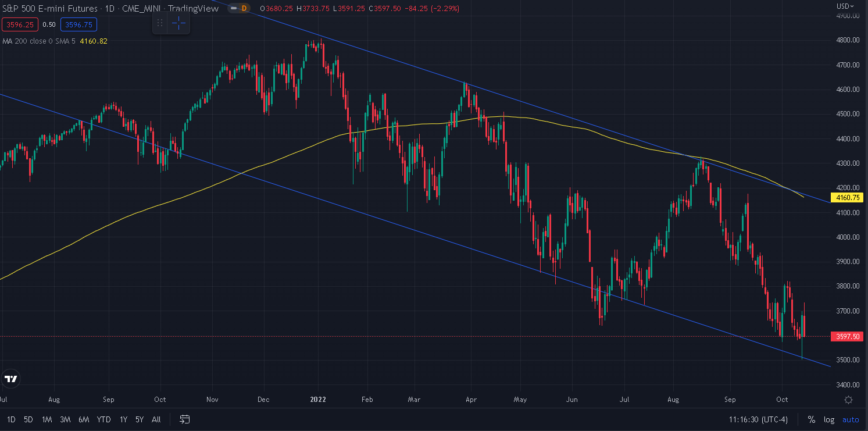868x431 pixels.
Task: Show the 1Y range
Action: coord(123,419)
